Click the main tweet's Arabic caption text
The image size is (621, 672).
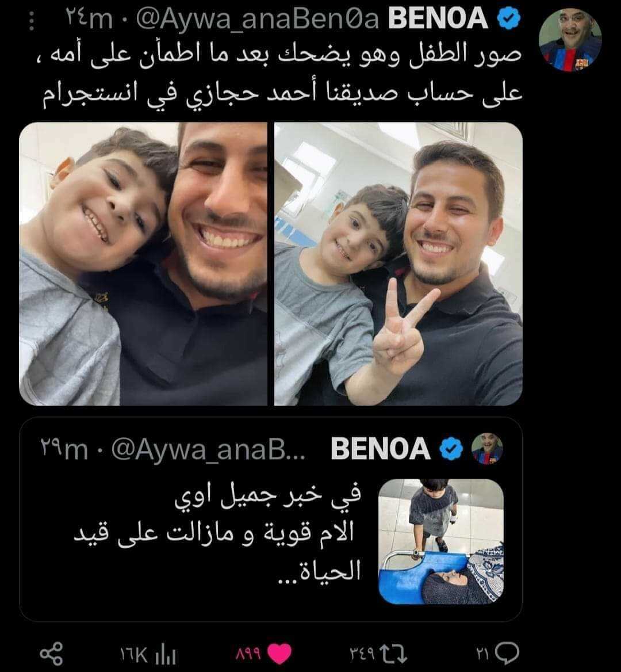pos(282,75)
